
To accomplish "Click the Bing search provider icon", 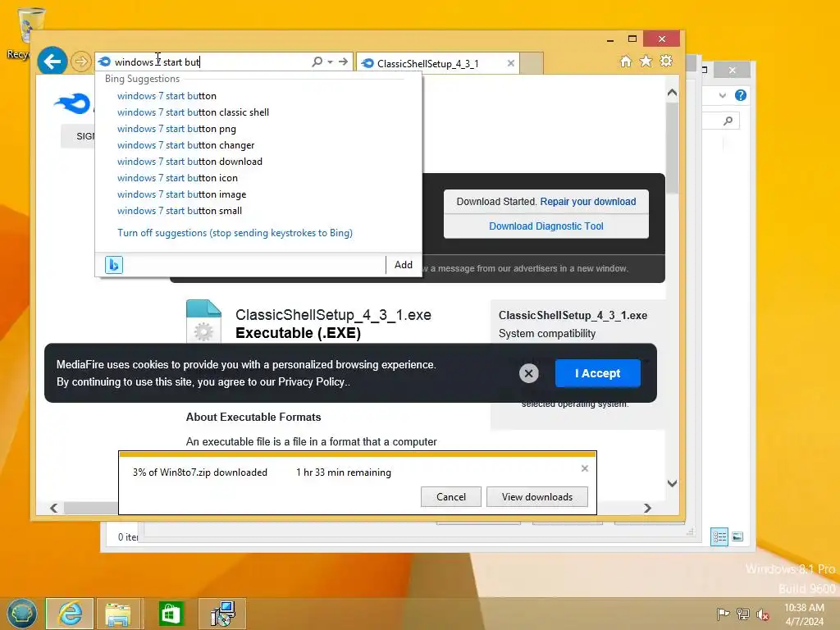I will tap(113, 265).
